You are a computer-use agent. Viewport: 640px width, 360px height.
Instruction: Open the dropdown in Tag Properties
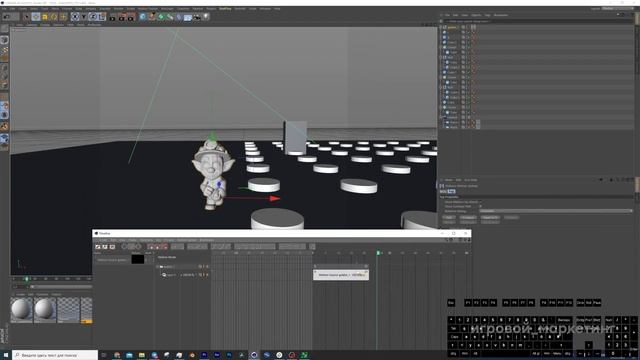pos(556,211)
